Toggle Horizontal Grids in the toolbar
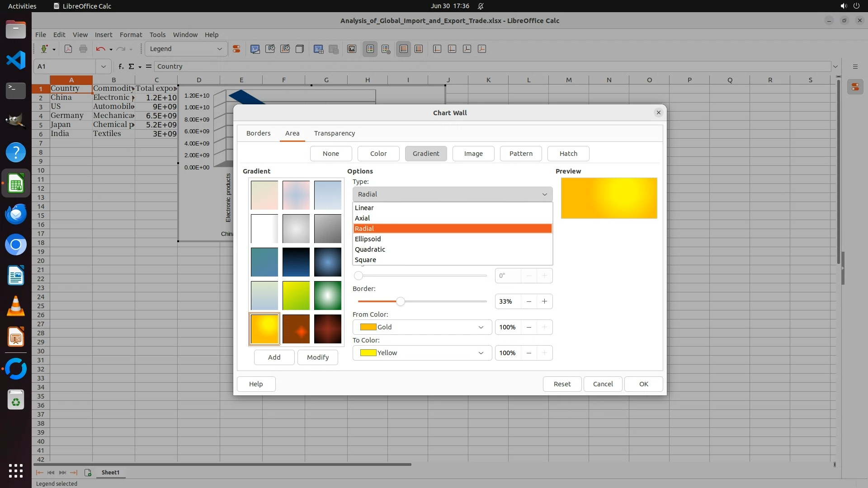The height and width of the screenshot is (488, 868). point(404,49)
